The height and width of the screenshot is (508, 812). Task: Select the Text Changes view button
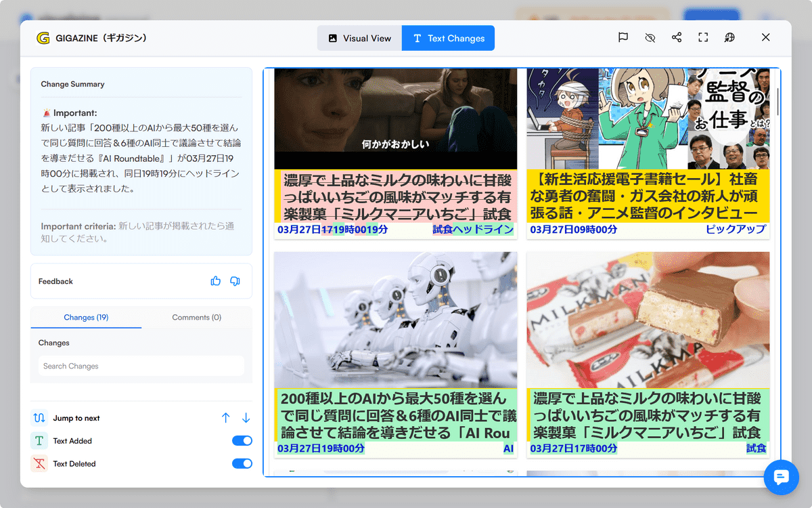point(448,38)
